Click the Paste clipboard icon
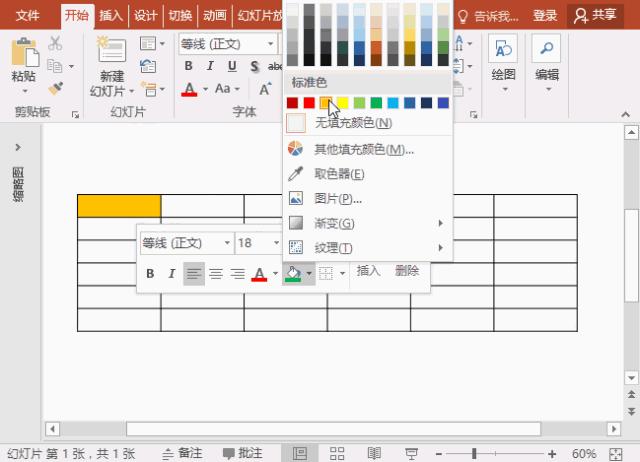Viewport: 640px width, 462px height. (x=24, y=52)
